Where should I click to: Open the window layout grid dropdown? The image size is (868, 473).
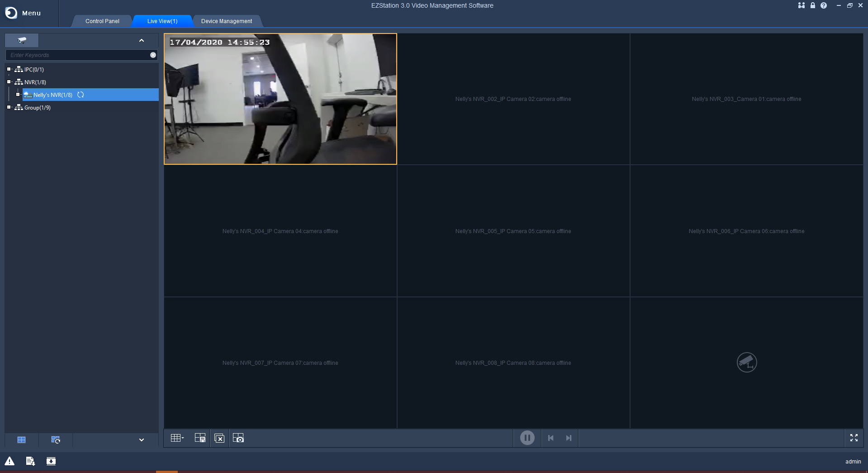(x=177, y=438)
